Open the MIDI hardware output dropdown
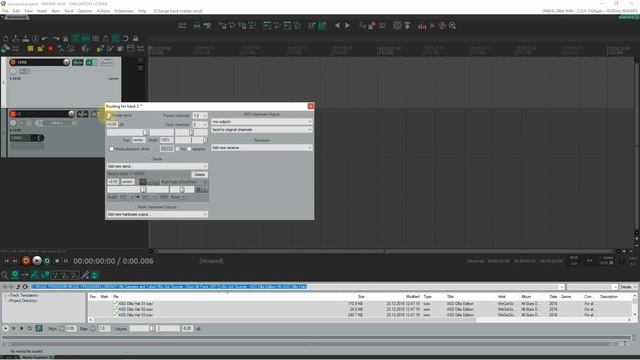The width and height of the screenshot is (640, 360). (262, 122)
